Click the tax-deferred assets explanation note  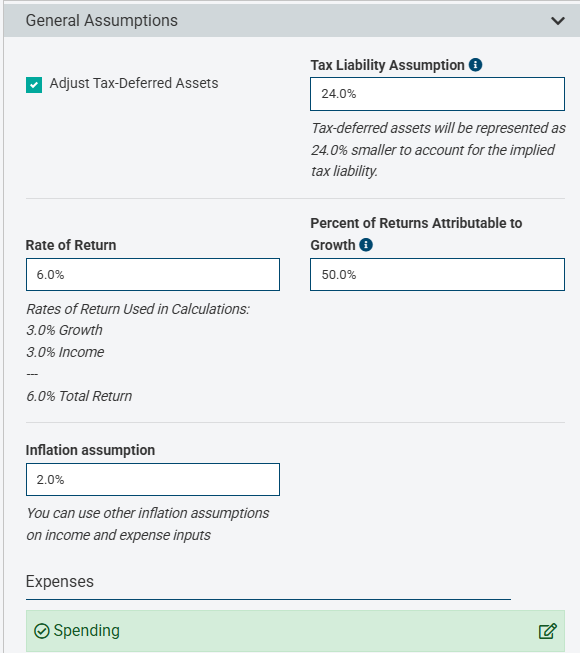pos(438,150)
